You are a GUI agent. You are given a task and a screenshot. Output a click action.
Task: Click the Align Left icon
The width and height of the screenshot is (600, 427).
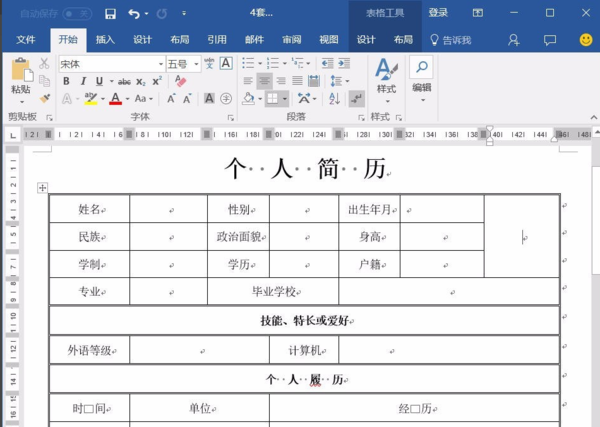click(248, 81)
